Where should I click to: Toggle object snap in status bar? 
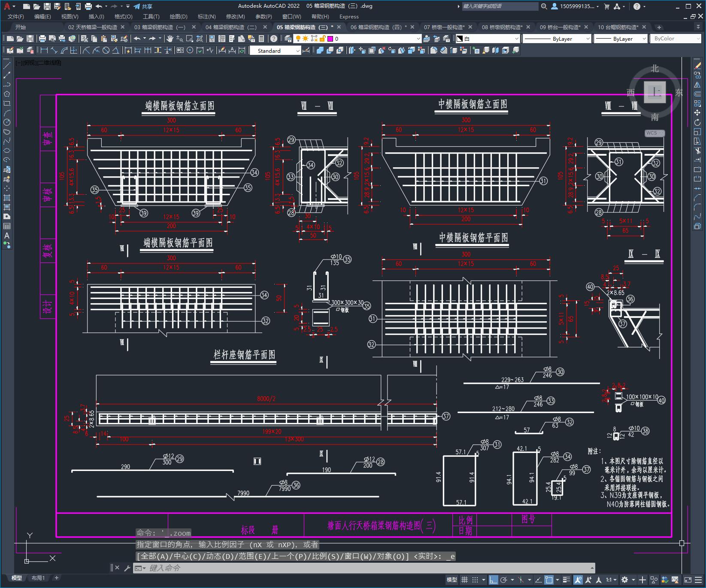[x=548, y=580]
